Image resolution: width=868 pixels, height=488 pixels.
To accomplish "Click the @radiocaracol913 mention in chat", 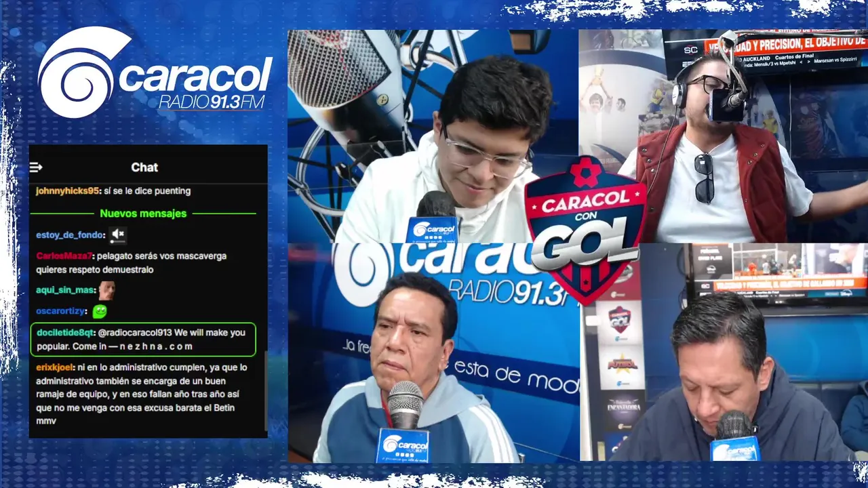I will click(x=135, y=333).
